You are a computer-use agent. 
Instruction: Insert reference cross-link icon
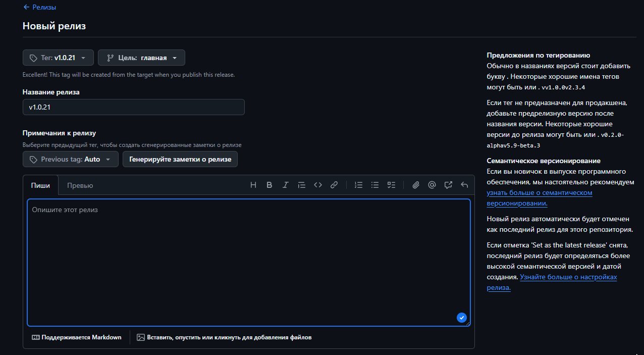[448, 185]
